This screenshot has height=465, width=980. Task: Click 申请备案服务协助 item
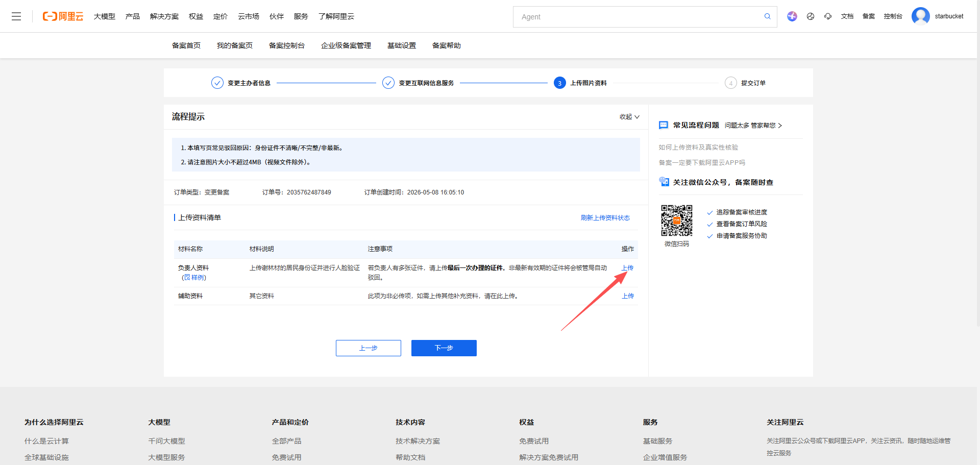click(x=742, y=236)
